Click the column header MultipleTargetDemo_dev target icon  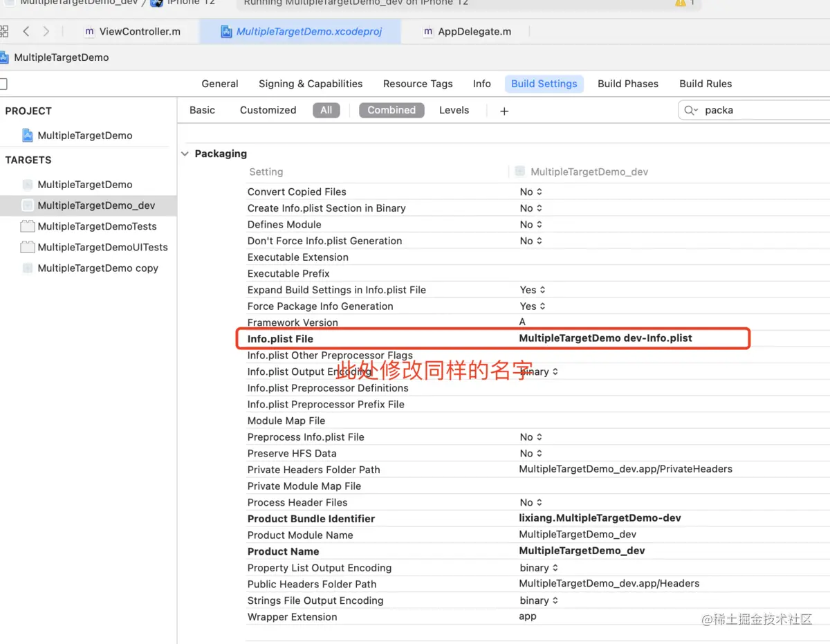520,172
